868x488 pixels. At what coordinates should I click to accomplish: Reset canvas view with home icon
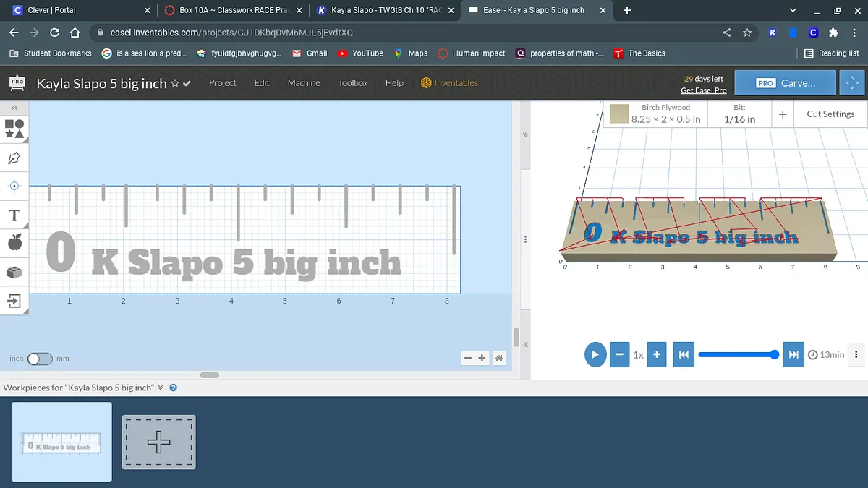coord(499,358)
